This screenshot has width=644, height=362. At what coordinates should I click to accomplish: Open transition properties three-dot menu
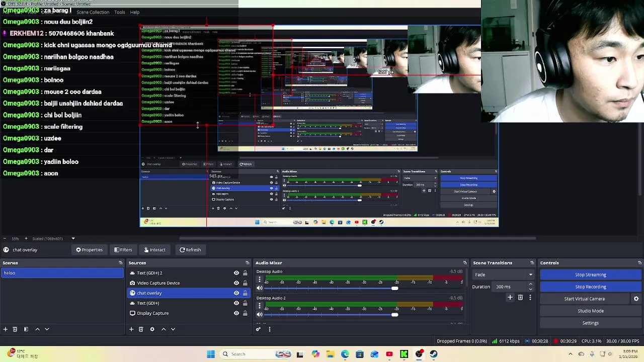tap(530, 298)
